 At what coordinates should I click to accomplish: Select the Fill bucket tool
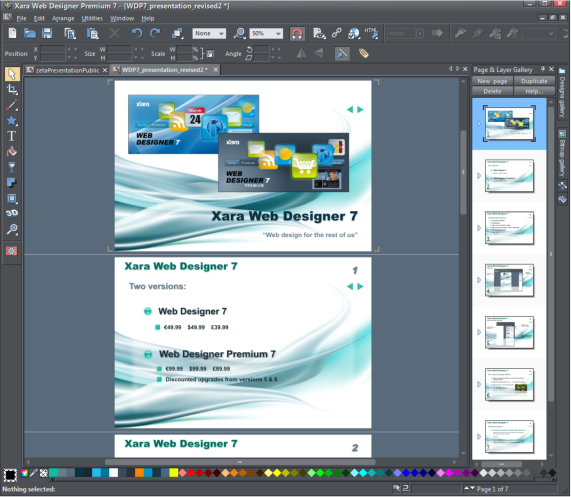coord(12,152)
